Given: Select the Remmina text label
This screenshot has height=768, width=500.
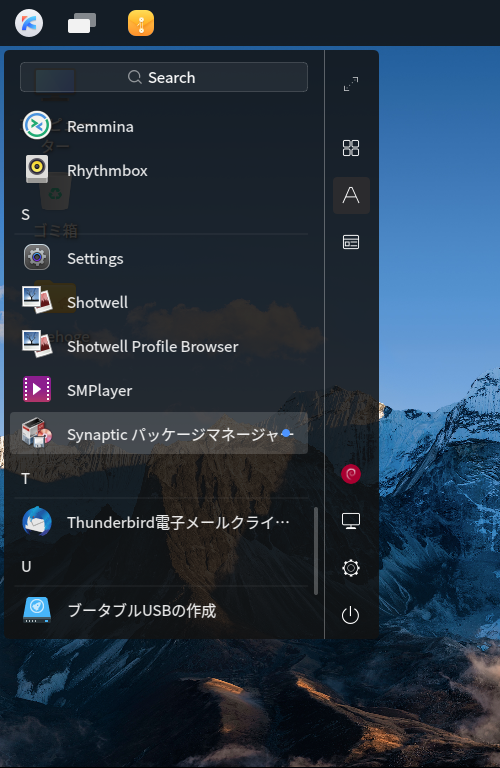Looking at the screenshot, I should coord(100,127).
